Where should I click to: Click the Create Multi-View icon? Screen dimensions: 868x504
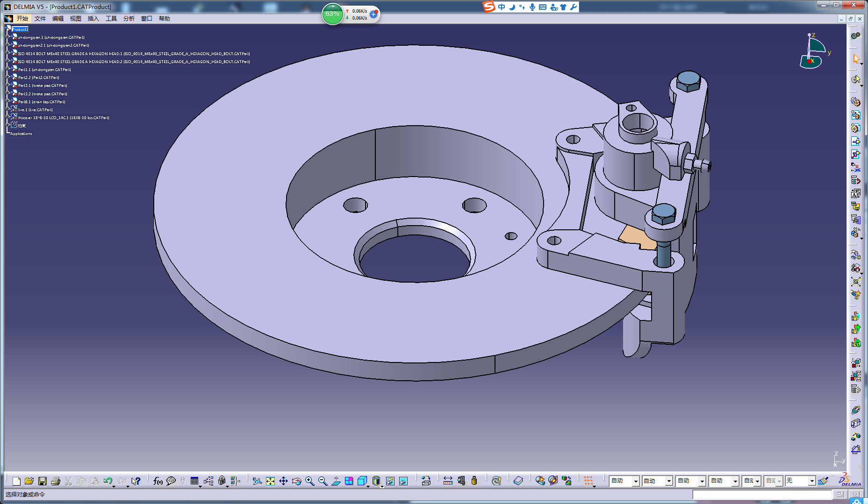349,481
